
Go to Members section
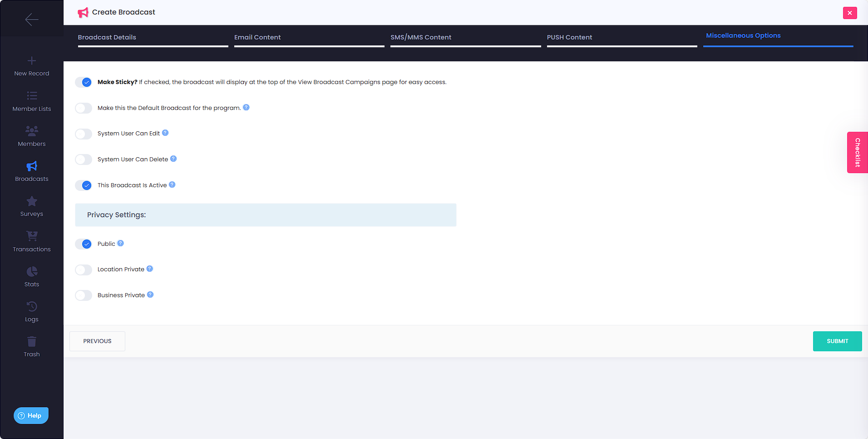click(32, 136)
